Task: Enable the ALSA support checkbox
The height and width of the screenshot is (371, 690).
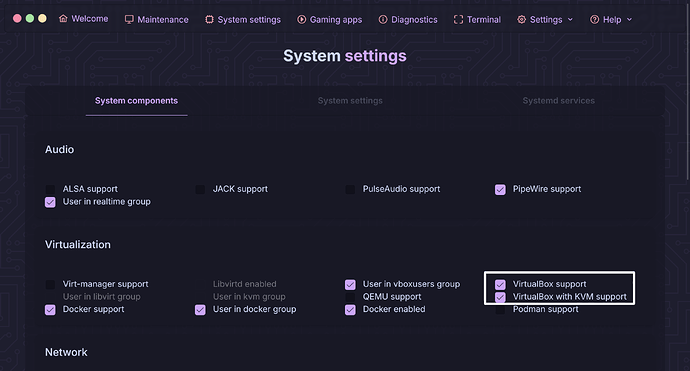Action: point(50,189)
